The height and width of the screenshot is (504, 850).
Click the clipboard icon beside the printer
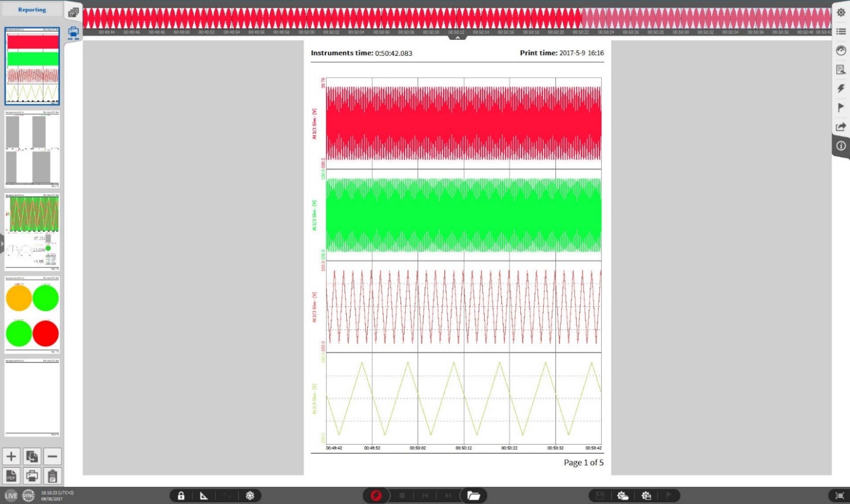tap(53, 476)
